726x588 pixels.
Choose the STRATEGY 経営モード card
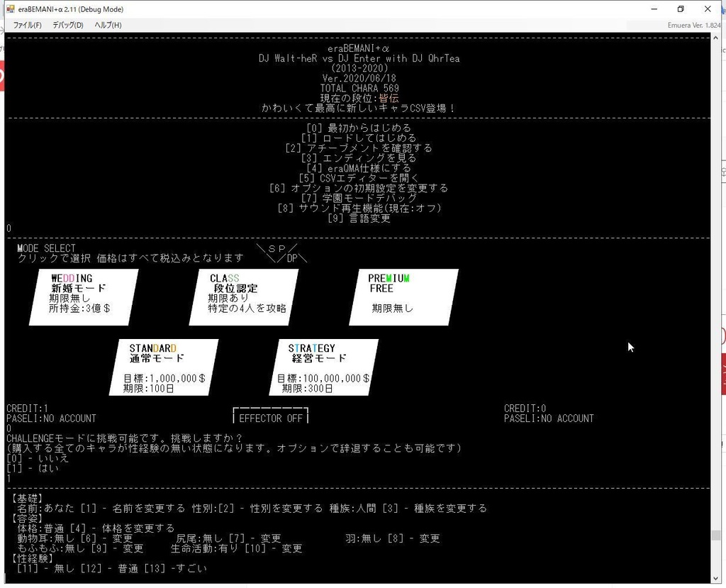[323, 367]
